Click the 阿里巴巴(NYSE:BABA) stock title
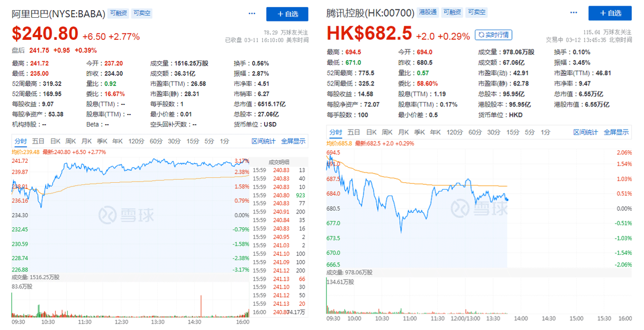 point(58,13)
